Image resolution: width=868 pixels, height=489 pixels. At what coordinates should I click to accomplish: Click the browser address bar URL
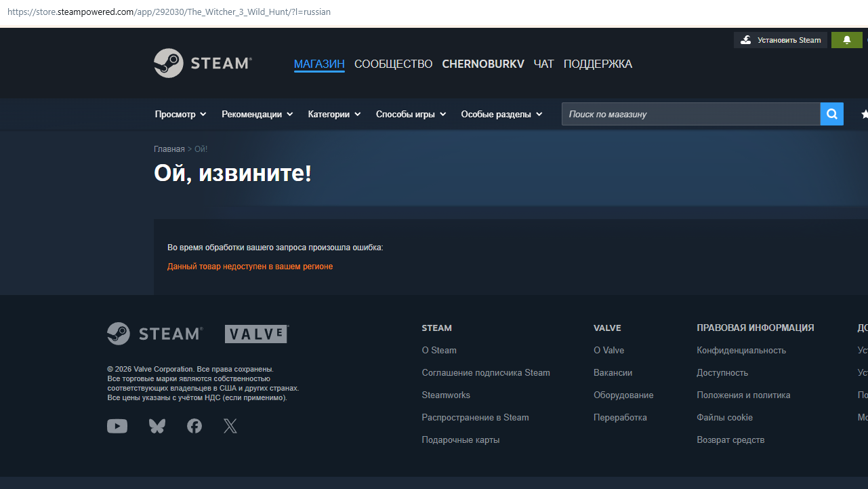click(168, 12)
